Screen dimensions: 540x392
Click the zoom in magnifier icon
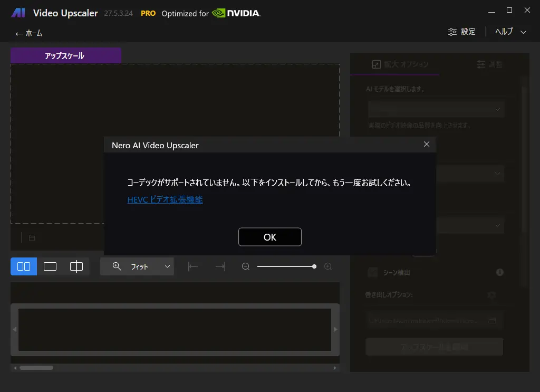[328, 267]
